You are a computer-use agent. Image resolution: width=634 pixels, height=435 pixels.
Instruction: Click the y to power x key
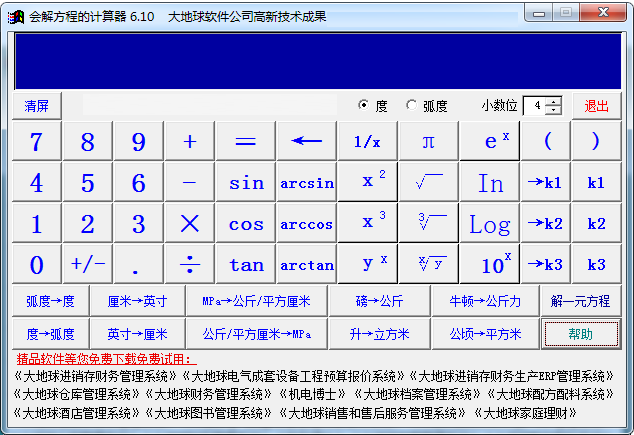pyautogui.click(x=368, y=264)
